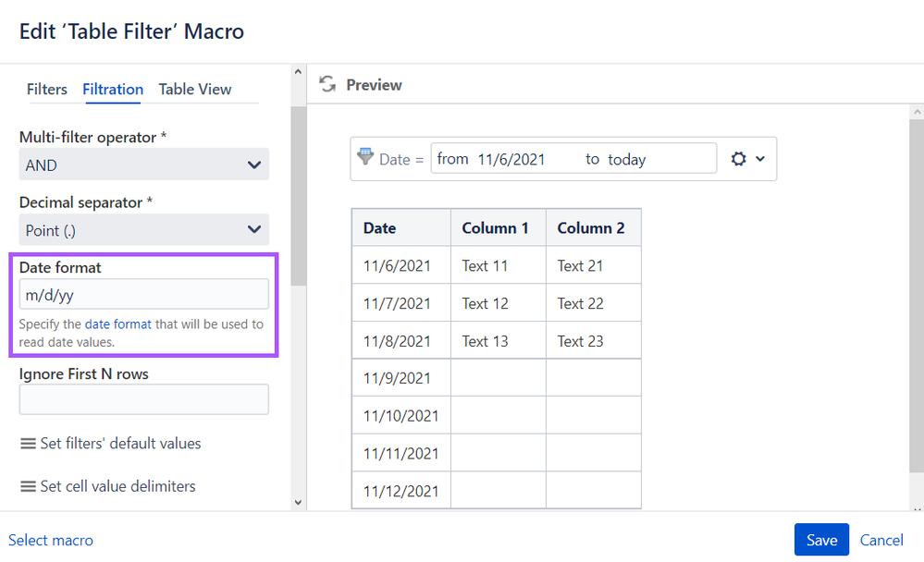Screen dimensions: 924x562
Task: Select the Text 11 cell in the preview table
Action: point(485,264)
